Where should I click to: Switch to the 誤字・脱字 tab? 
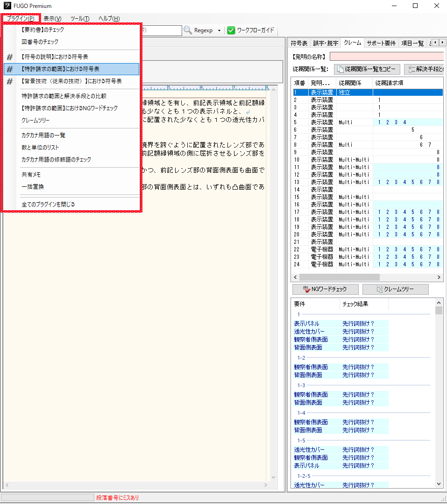tap(326, 43)
